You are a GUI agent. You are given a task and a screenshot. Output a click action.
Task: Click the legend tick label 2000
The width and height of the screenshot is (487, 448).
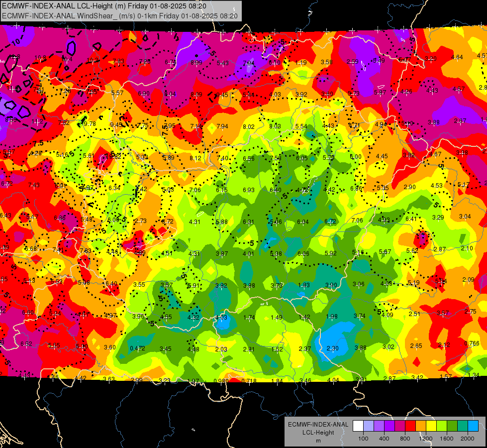[x=468, y=439]
